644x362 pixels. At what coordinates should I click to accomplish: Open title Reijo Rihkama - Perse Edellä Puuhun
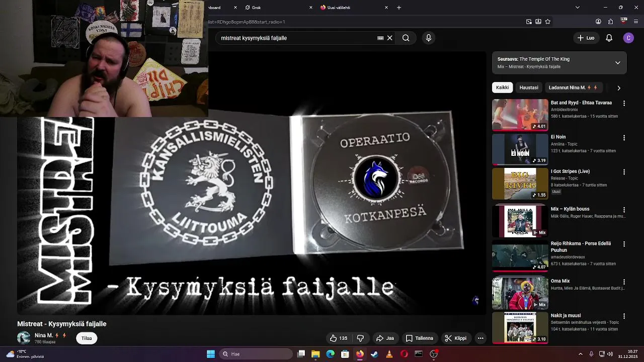click(x=581, y=246)
